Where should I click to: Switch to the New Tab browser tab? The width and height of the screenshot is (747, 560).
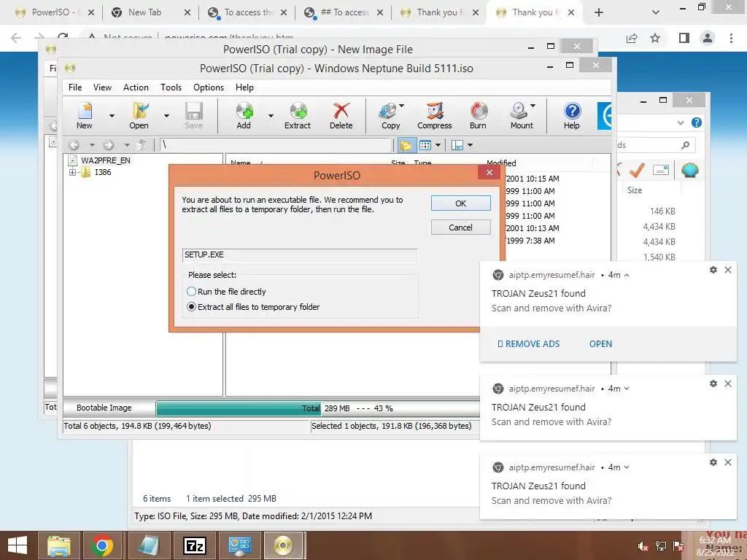tap(150, 12)
